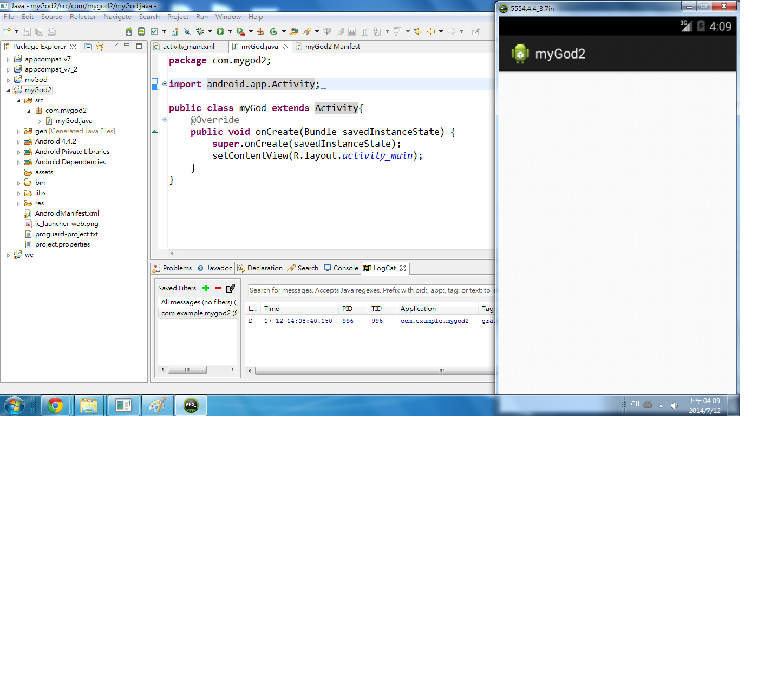Switch to the Declaration tab
This screenshot has height=674, width=784.
(x=260, y=268)
